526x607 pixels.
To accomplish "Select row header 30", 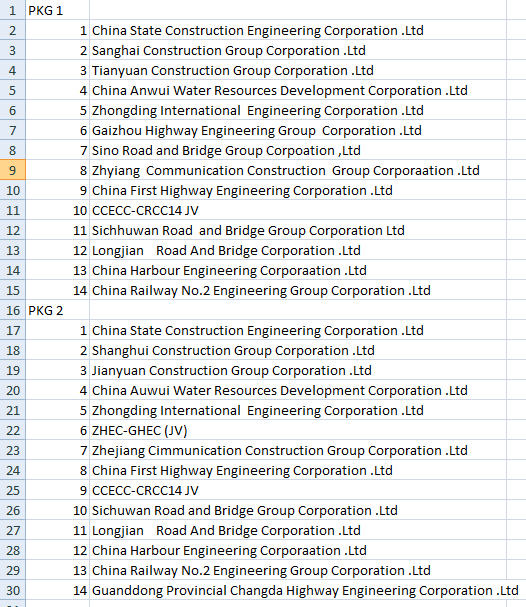I will 12,590.
